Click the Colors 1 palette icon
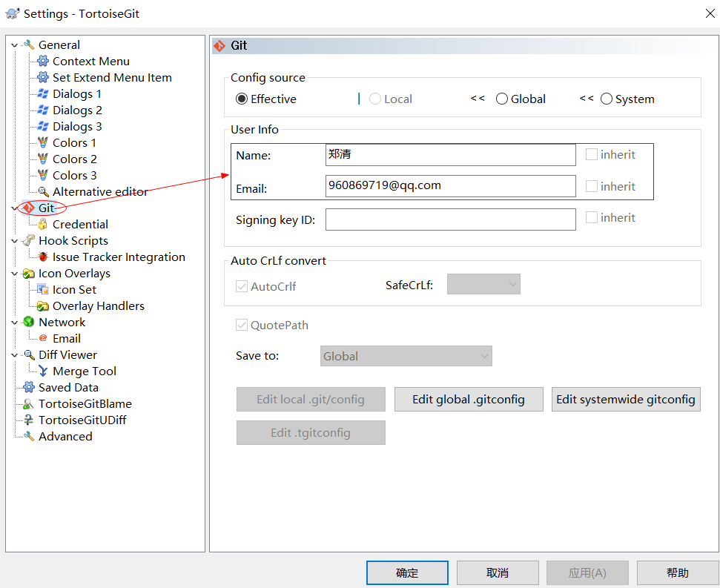The width and height of the screenshot is (720, 588). (43, 143)
